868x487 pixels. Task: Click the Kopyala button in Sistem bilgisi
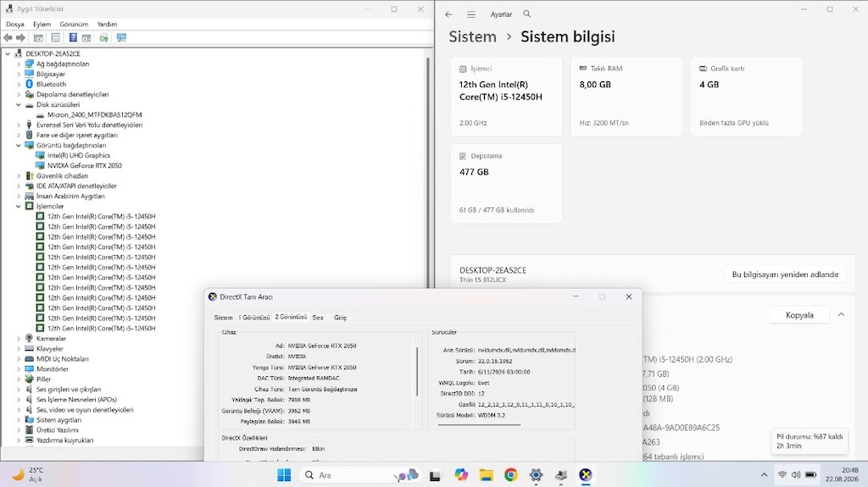click(799, 315)
